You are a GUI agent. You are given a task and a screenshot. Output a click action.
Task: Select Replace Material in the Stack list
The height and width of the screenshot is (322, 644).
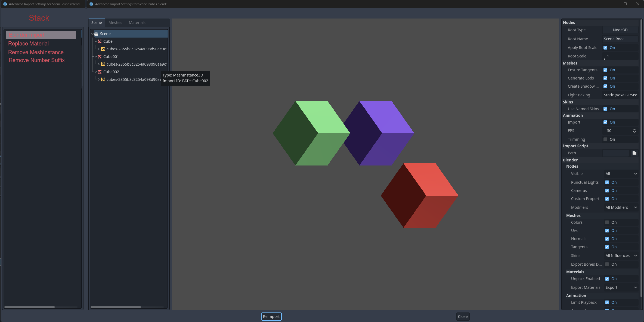29,44
